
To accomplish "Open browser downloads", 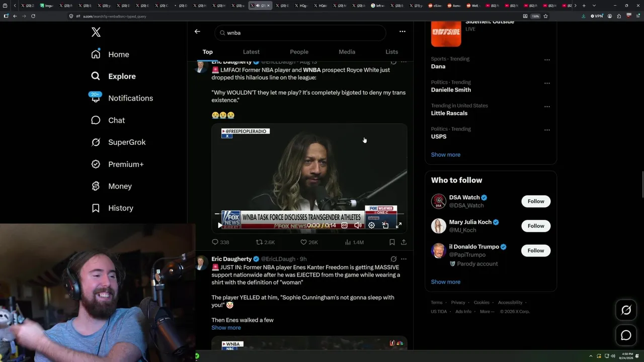I will tap(583, 16).
